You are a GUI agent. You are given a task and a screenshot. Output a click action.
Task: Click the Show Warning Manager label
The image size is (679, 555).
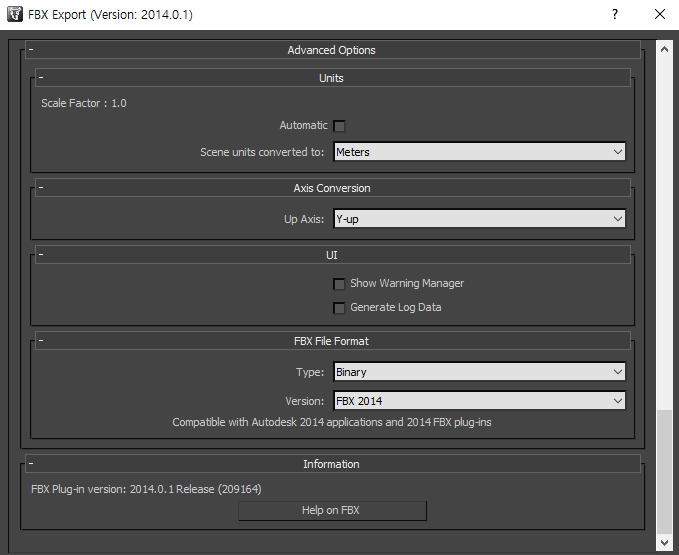point(407,283)
